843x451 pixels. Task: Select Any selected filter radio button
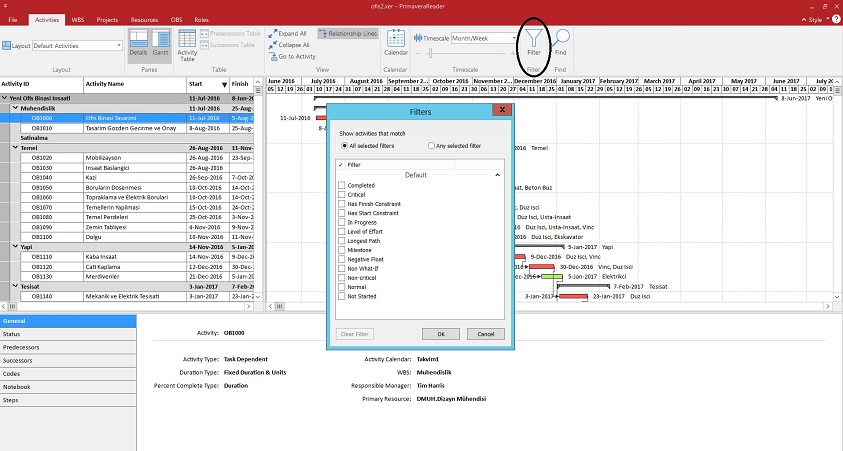pos(429,146)
